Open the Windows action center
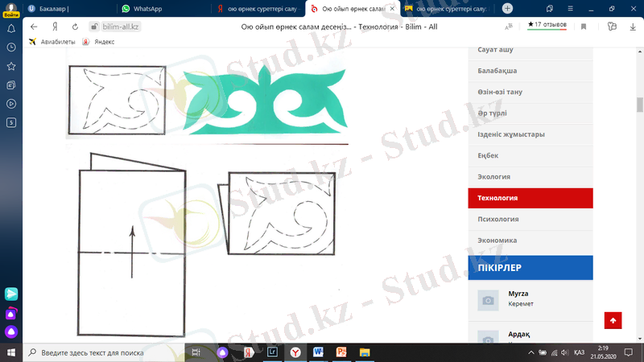644x362 pixels. pos(629,352)
